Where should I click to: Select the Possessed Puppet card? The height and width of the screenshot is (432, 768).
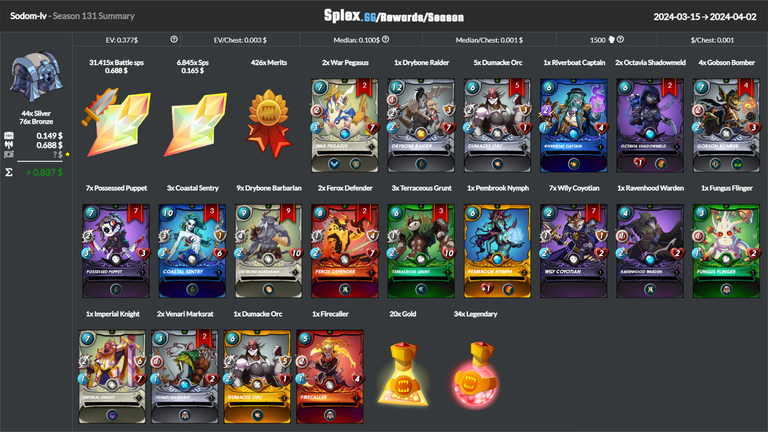click(x=116, y=251)
